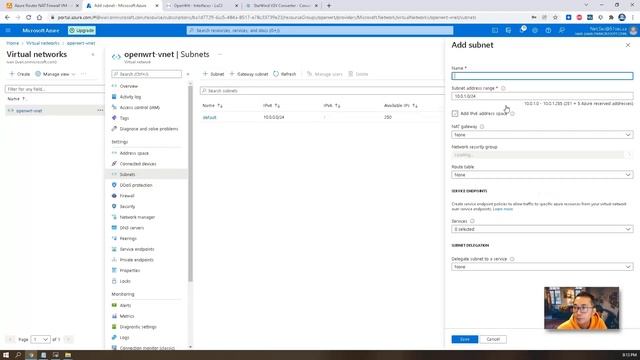Click the Subnet address range field

(x=542, y=96)
